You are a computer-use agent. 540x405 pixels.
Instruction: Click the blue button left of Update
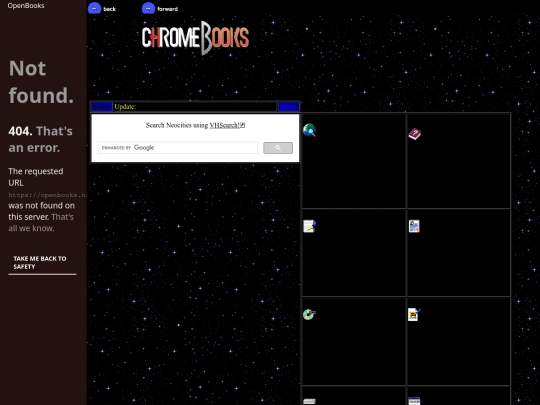(x=102, y=107)
